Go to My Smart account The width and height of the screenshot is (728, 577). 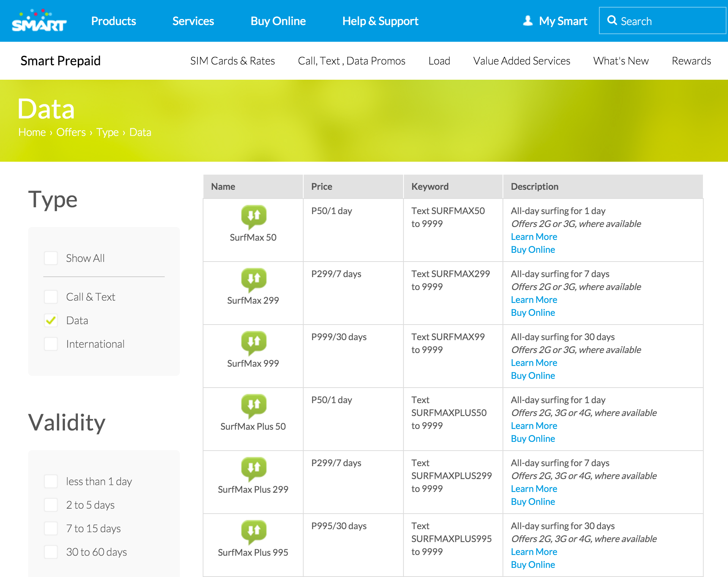(563, 21)
